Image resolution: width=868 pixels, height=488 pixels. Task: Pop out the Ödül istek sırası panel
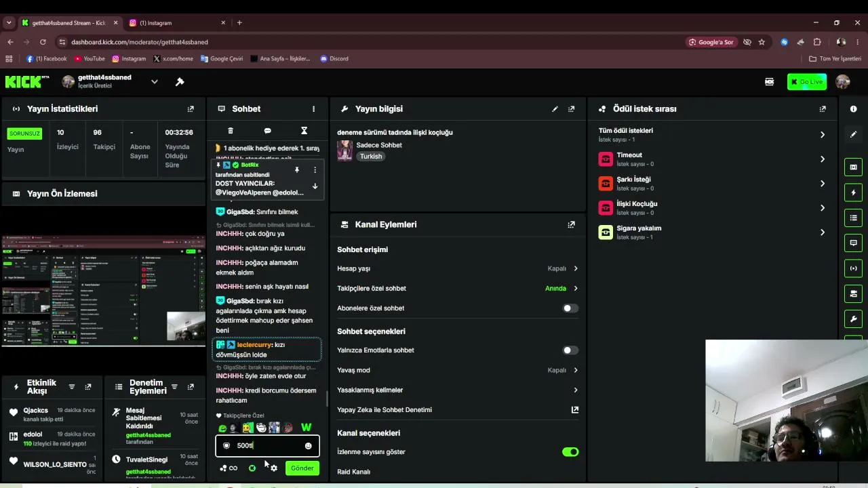pyautogui.click(x=823, y=108)
